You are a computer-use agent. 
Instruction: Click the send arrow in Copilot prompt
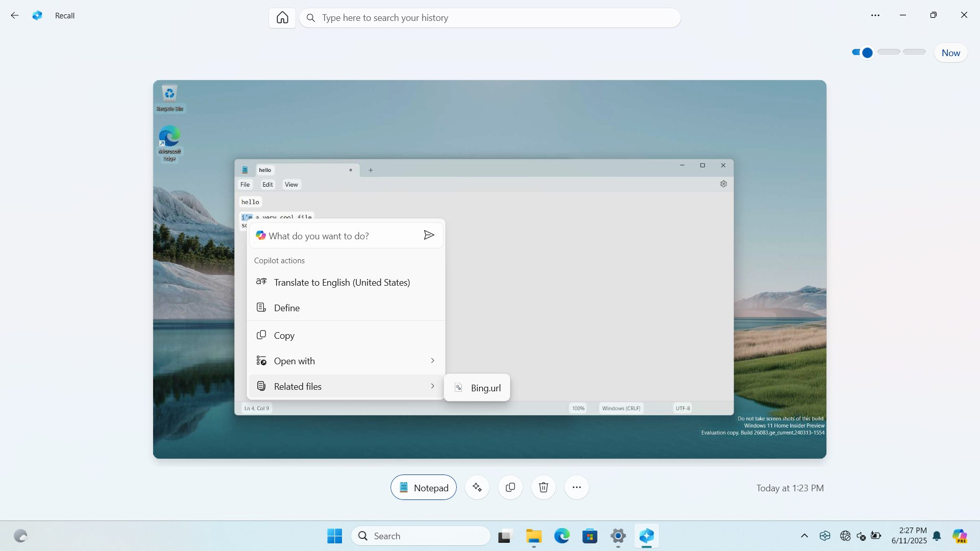pyautogui.click(x=429, y=235)
